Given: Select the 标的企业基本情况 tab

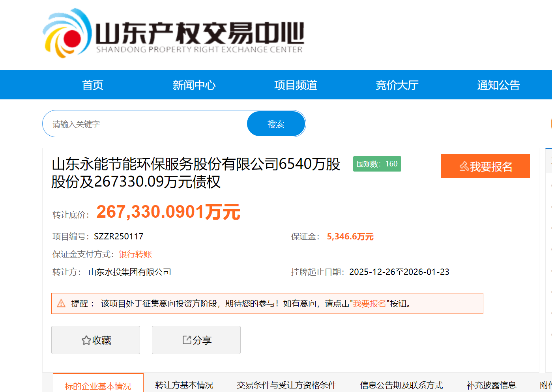Looking at the screenshot, I should point(98,386).
